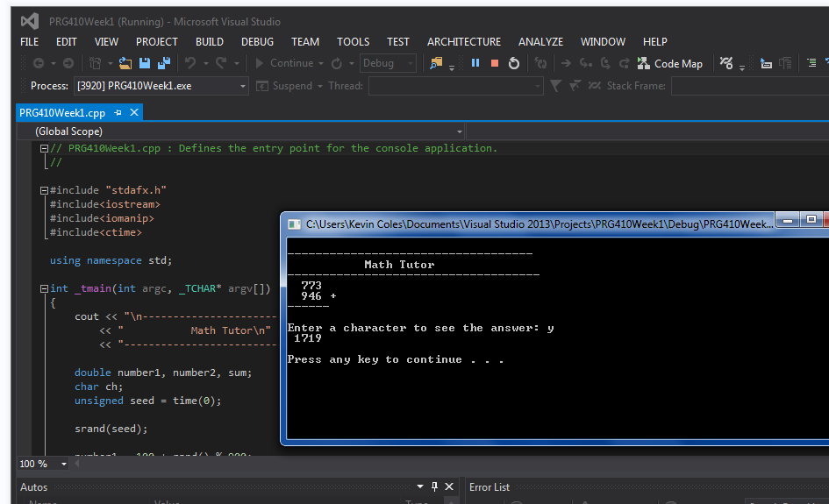This screenshot has height=504, width=829.
Task: Click the Flag Just My Code funnel icon
Action: coord(575,86)
